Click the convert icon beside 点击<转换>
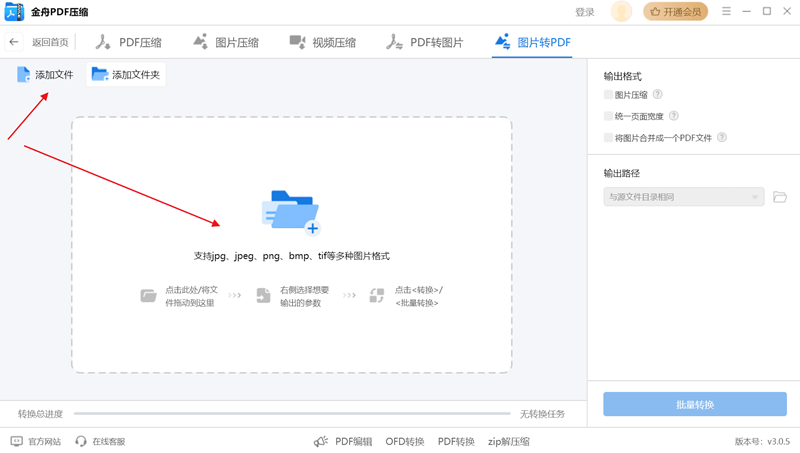The image size is (800, 453). point(377,295)
